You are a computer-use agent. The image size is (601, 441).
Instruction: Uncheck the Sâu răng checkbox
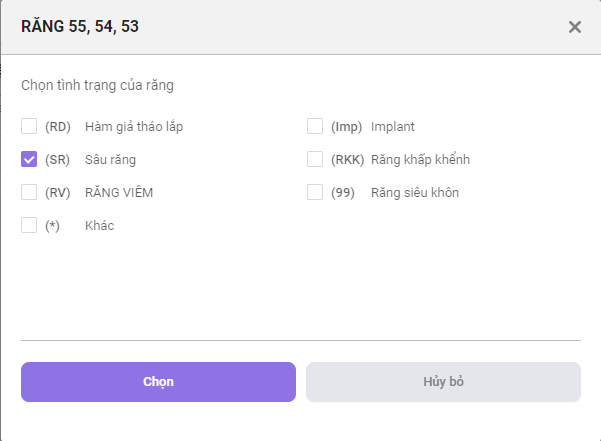pyautogui.click(x=29, y=159)
